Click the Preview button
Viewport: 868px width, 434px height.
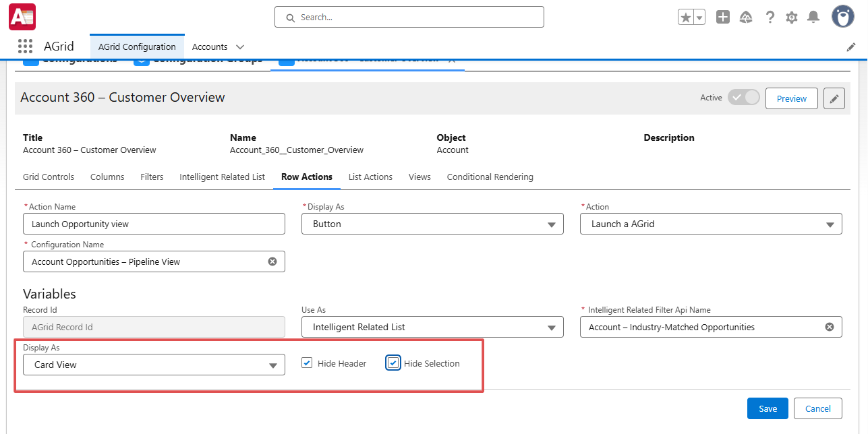click(x=792, y=98)
